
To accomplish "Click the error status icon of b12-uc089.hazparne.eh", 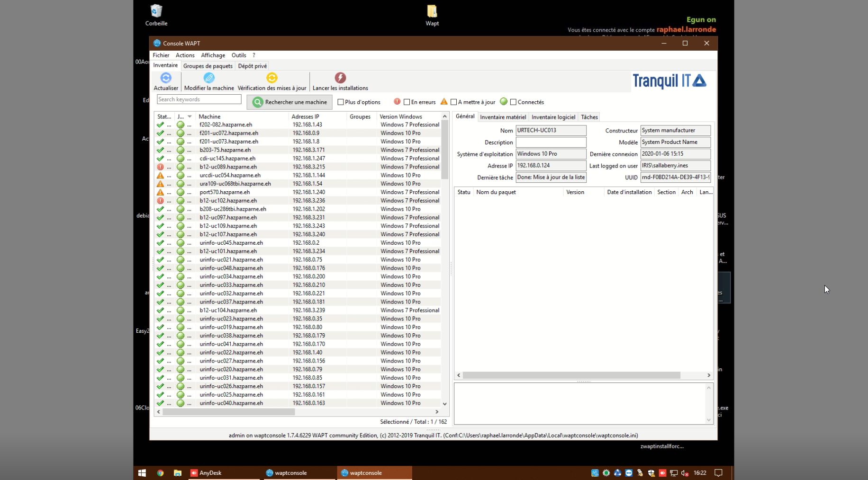I will [x=160, y=167].
